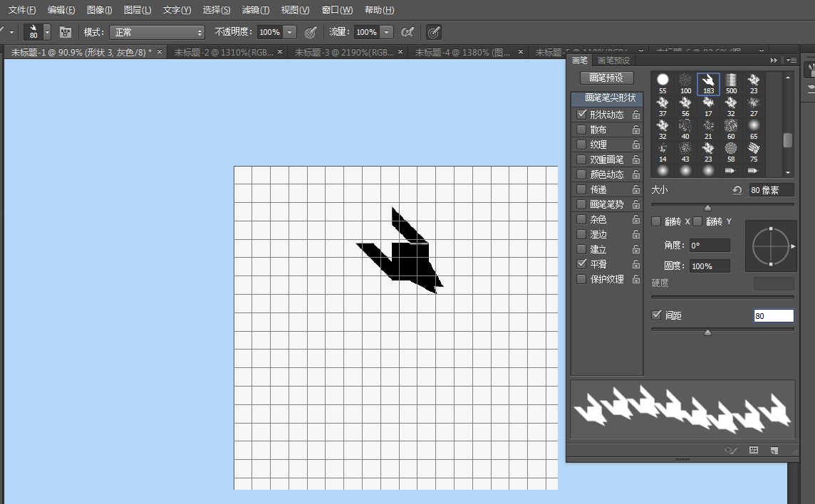Enable the 湿边 checkbox
815x504 pixels.
click(x=581, y=234)
